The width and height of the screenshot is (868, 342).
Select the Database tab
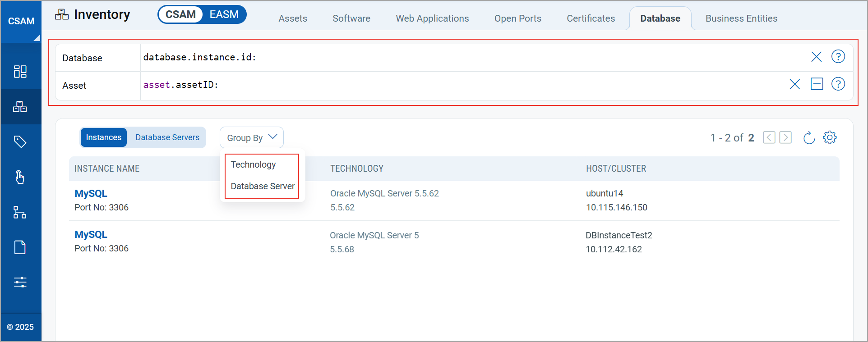click(x=660, y=18)
